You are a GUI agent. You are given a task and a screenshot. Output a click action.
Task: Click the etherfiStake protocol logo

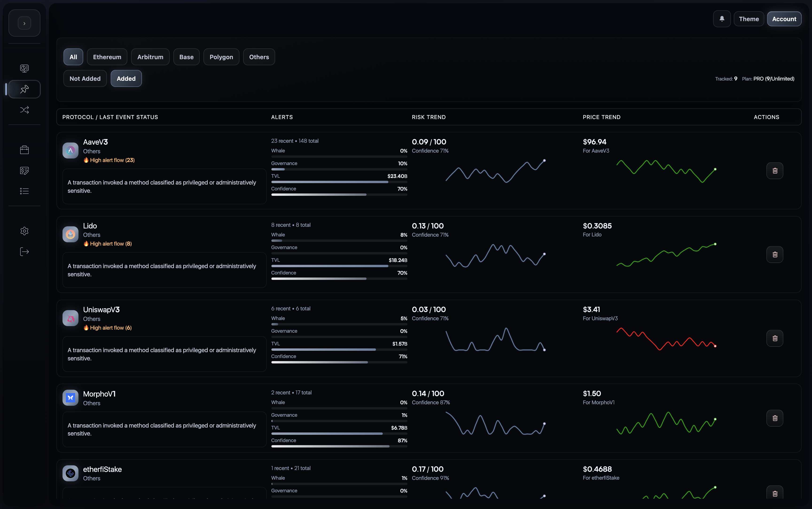pos(70,473)
